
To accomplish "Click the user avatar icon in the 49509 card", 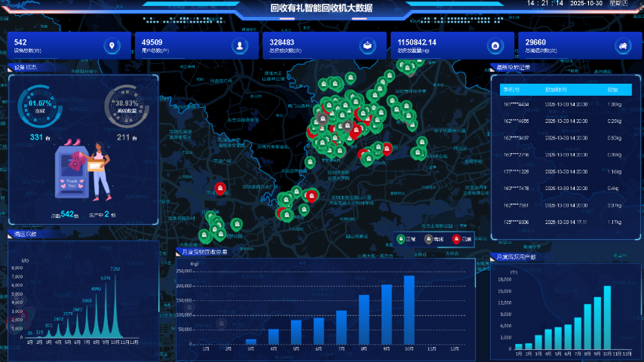I will pyautogui.click(x=240, y=46).
